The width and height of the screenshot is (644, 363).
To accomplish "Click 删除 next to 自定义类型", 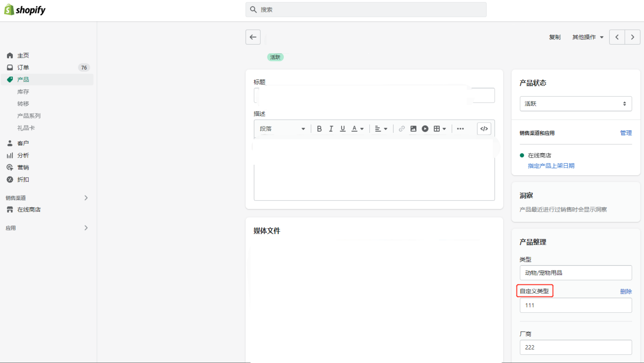I will coord(626,291).
